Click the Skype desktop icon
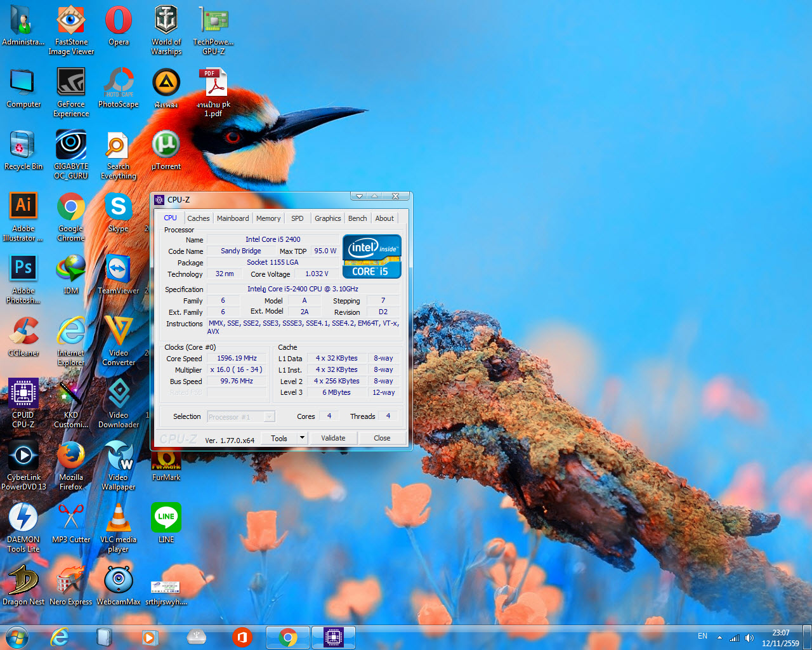812x650 pixels. [x=119, y=212]
